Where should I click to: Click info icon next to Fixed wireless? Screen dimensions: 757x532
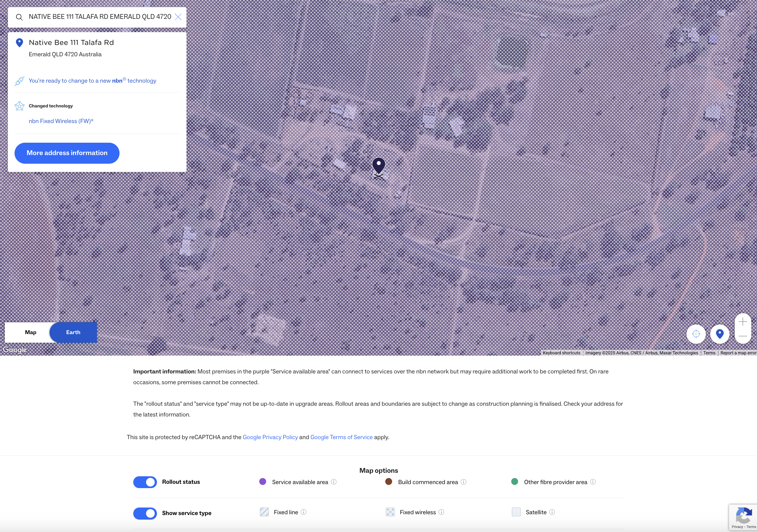441,512
